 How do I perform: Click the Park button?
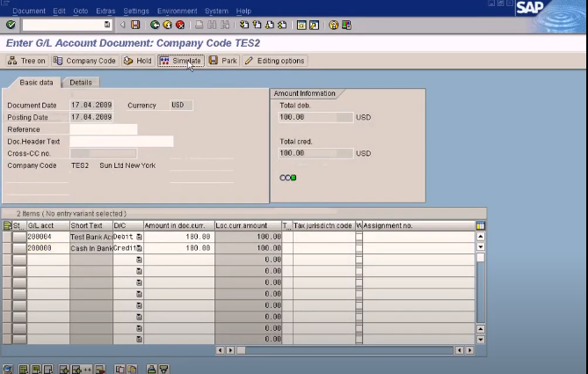[x=223, y=61]
